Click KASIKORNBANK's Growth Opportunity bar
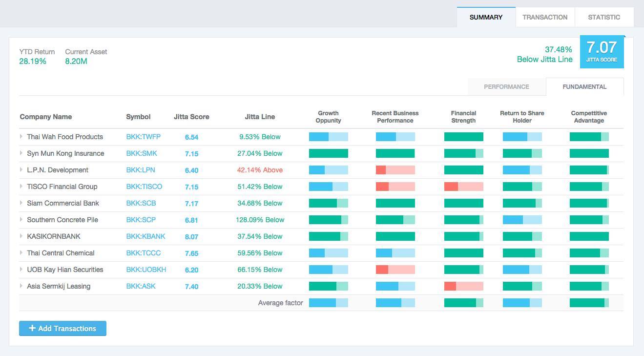 pyautogui.click(x=329, y=236)
